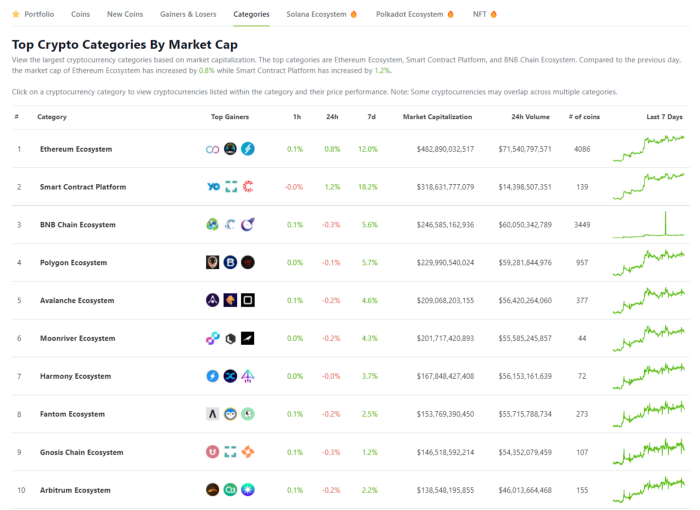Click the B coin icon in Polygon row

(230, 263)
